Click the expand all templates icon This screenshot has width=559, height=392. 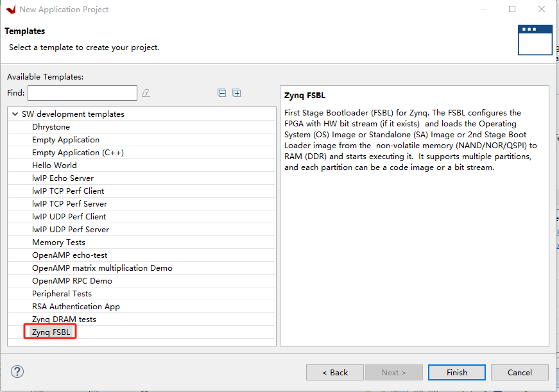point(237,93)
